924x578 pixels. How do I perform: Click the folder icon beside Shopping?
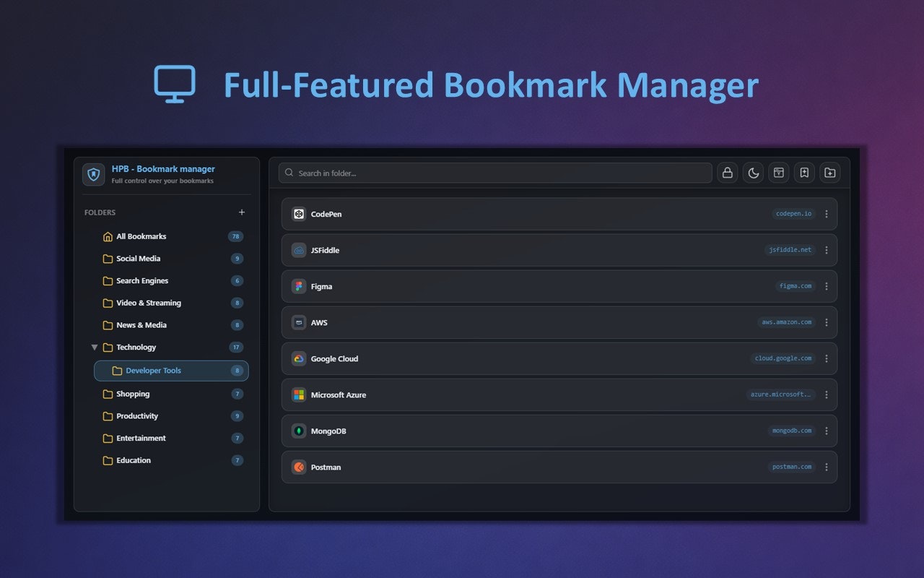tap(108, 394)
